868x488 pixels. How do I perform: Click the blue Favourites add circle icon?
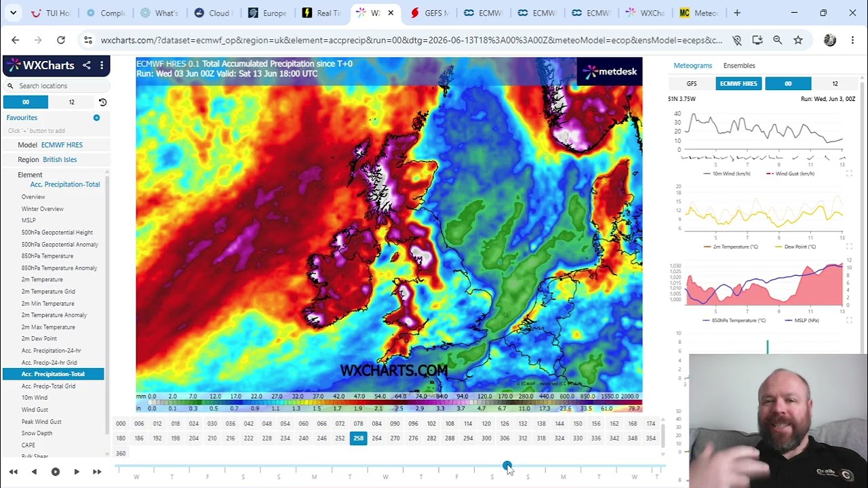click(96, 118)
